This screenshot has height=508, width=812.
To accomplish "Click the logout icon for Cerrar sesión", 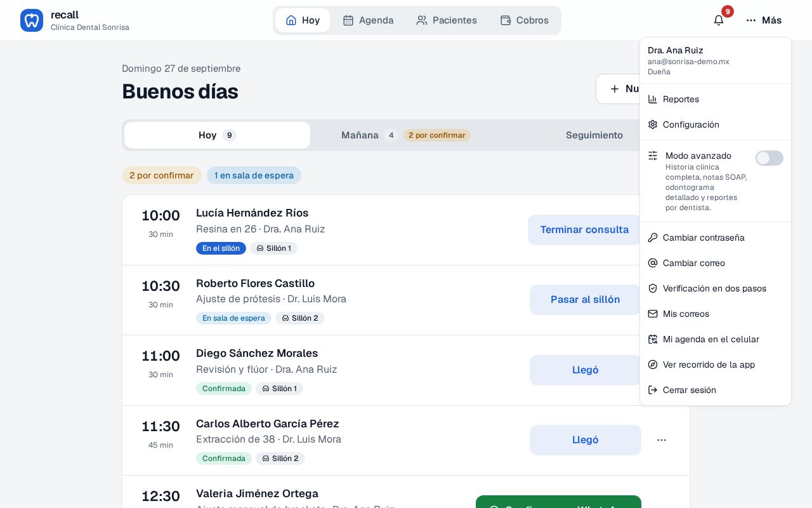I will point(653,390).
